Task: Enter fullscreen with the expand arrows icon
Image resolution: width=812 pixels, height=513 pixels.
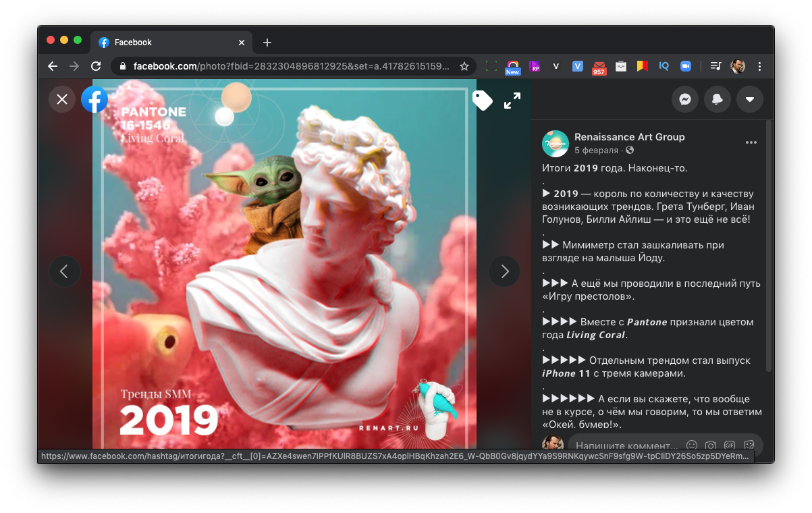Action: (x=512, y=101)
